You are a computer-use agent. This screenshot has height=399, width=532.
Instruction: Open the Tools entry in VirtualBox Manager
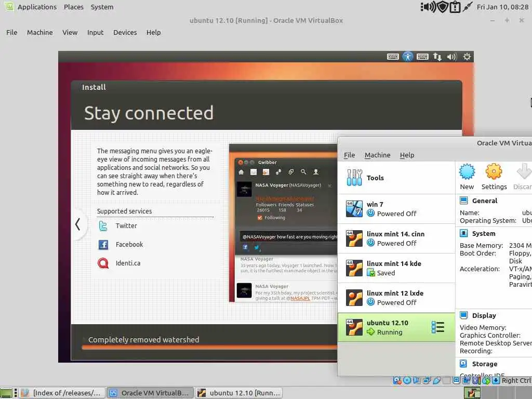tap(396, 178)
